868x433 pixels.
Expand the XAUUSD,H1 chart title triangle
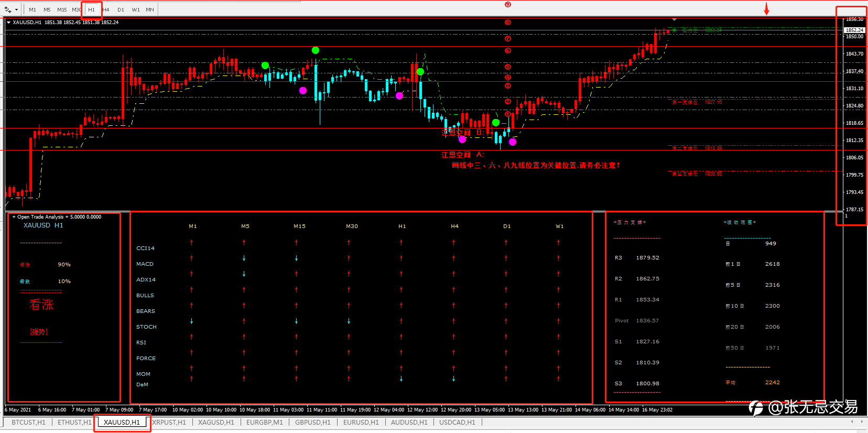[x=8, y=23]
